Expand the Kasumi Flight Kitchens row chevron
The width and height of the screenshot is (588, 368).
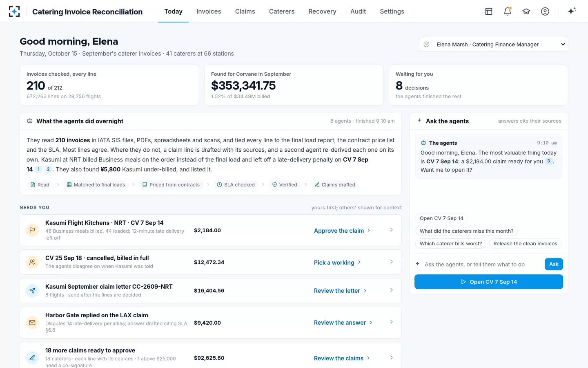(x=392, y=230)
